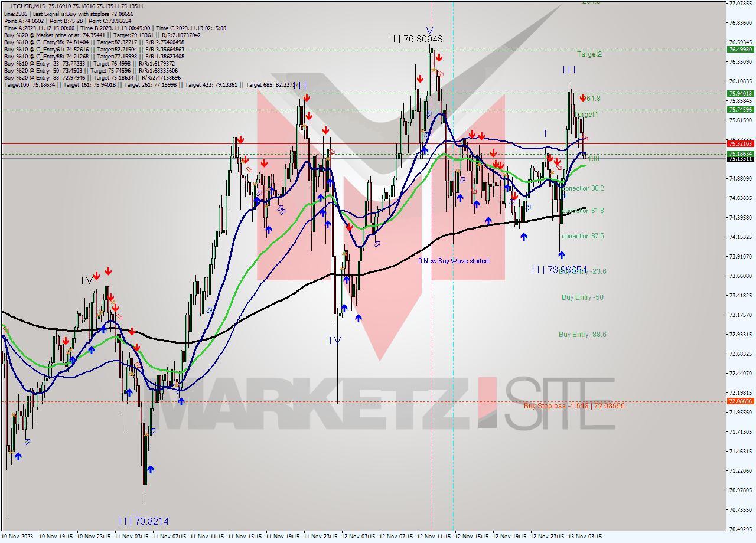Click the Target2 level label
Image resolution: width=756 pixels, height=543 pixels.
(x=589, y=54)
